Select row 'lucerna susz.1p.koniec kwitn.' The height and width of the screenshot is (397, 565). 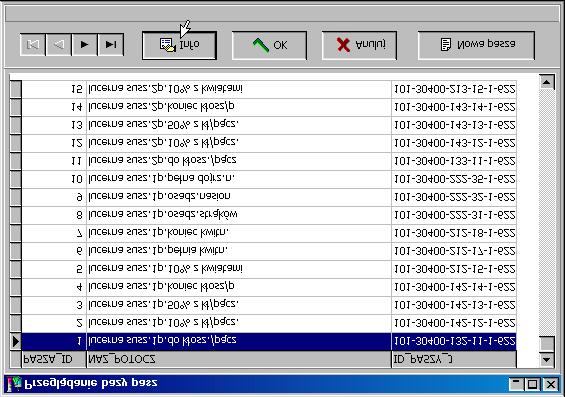(269, 233)
